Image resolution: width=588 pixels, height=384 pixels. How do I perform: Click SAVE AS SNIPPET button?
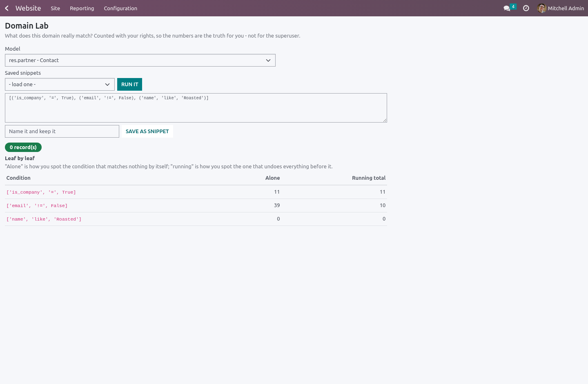click(x=147, y=132)
